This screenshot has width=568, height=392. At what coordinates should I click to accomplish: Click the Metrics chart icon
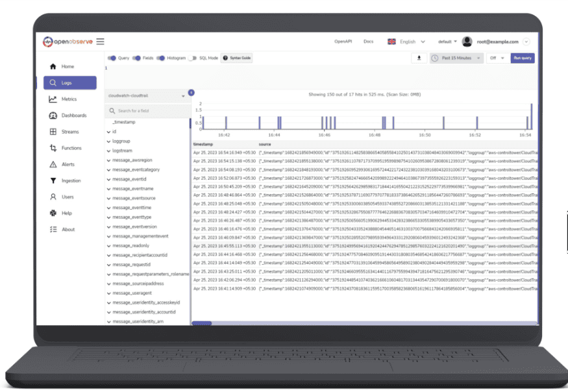coord(53,99)
